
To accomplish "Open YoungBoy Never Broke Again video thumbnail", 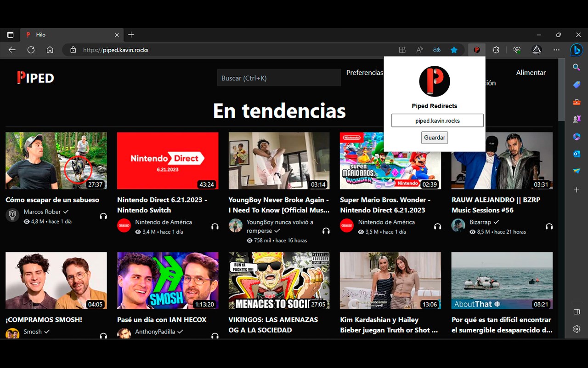I will 279,161.
